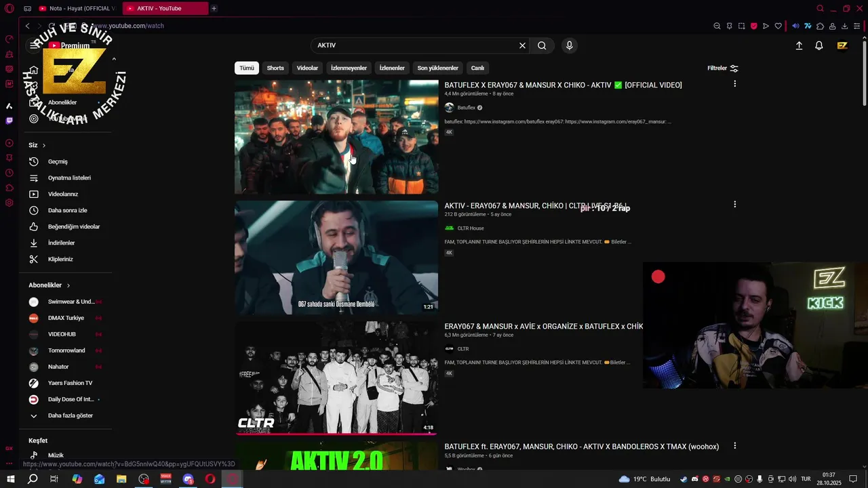
Task: Open more options for CLTR Live video
Action: (734, 205)
